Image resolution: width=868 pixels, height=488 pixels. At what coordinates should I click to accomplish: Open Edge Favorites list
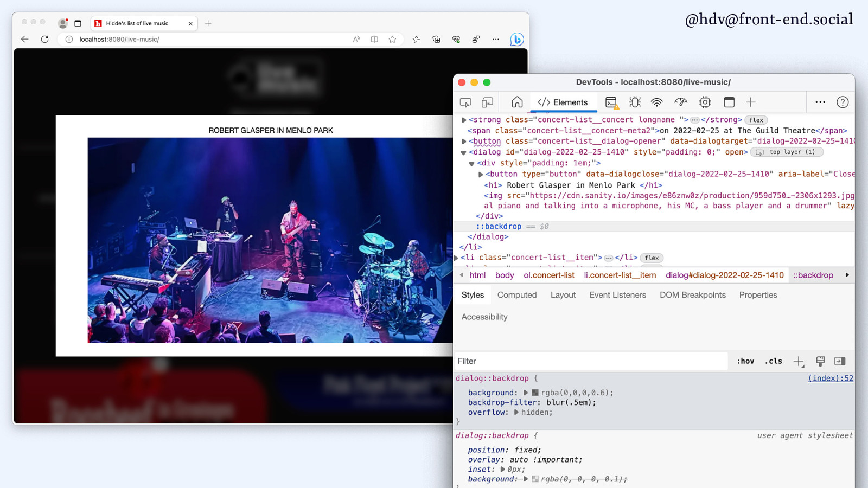point(416,39)
